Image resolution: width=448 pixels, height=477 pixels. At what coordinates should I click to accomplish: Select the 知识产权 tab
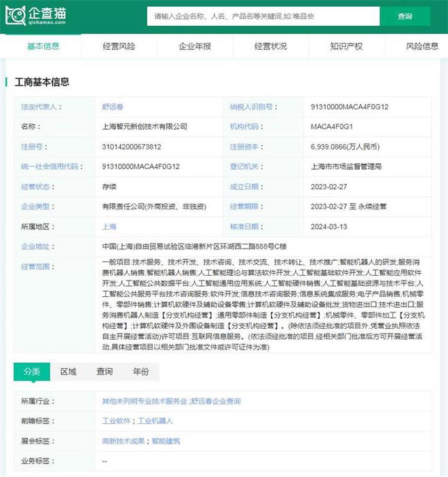tap(346, 46)
